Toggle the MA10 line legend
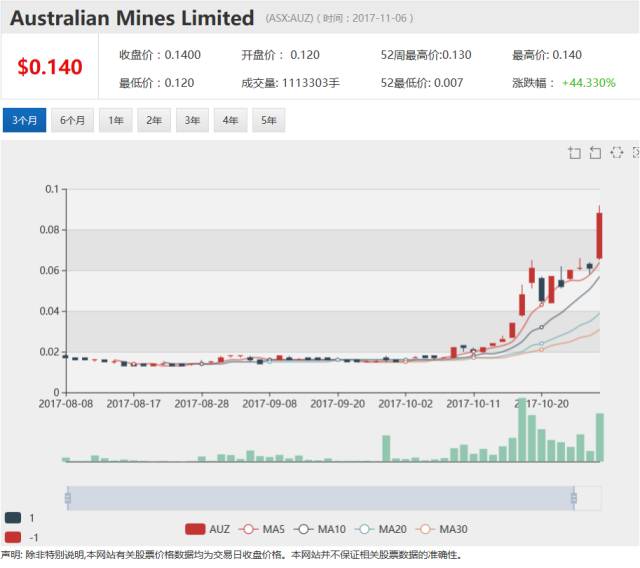 pos(320,529)
